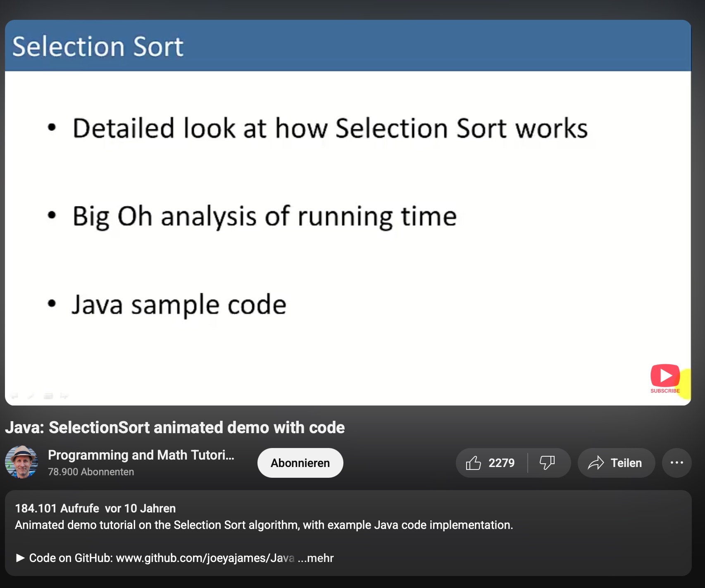Dislike the video with the thumbs-down icon
Screen dimensions: 705x588
pos(547,463)
